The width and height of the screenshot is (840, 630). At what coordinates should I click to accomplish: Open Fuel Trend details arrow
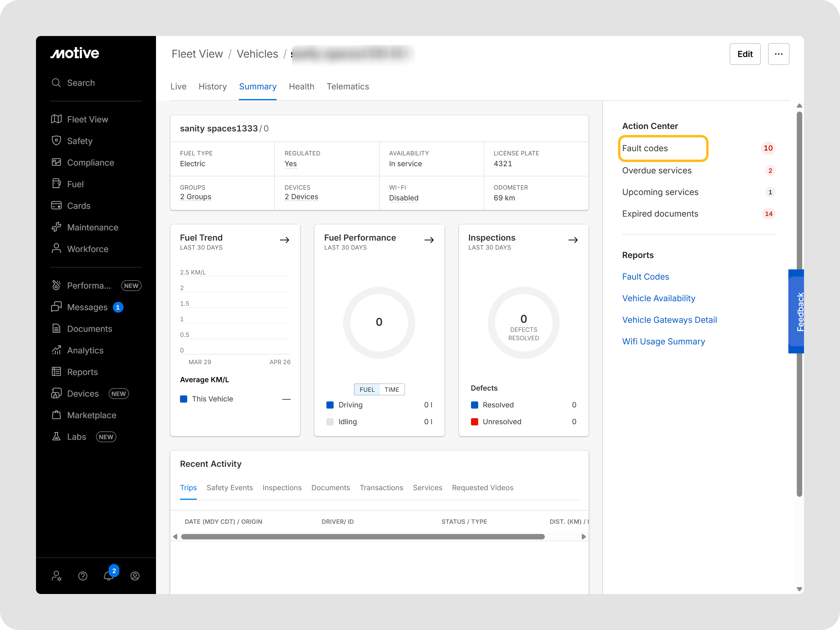coord(284,240)
